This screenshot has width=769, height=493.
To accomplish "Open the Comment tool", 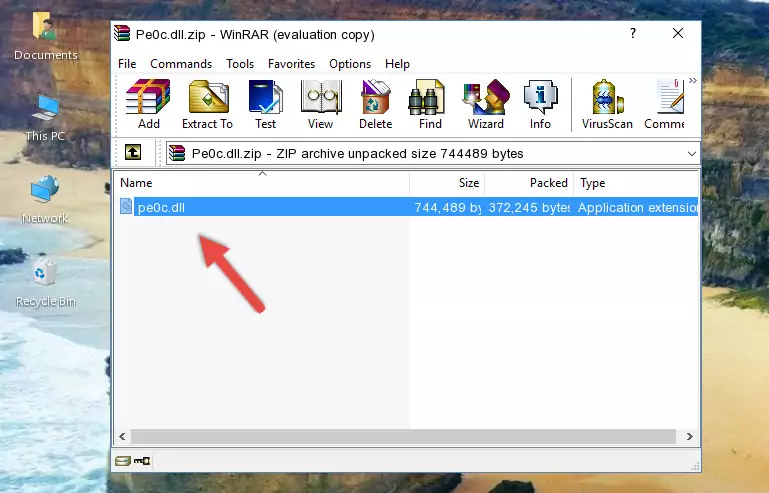I will click(x=665, y=104).
